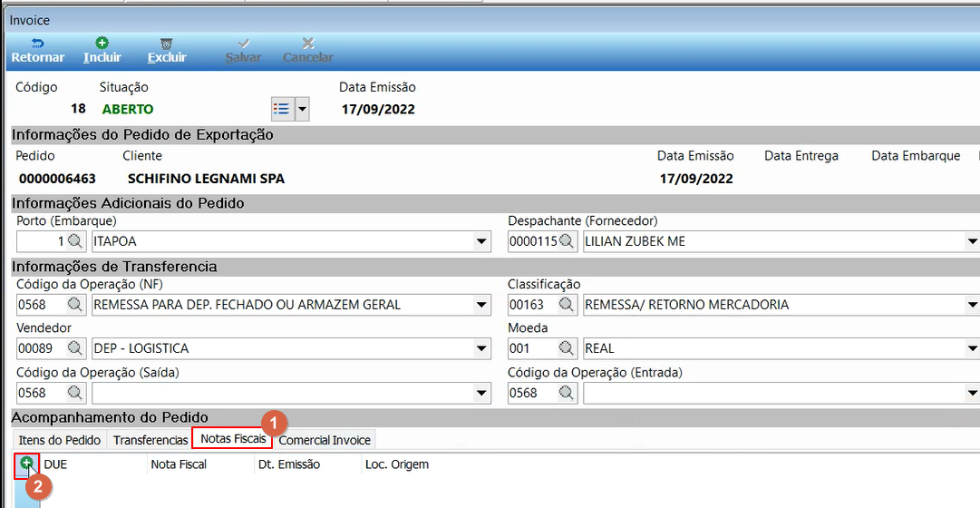This screenshot has width=980, height=508.
Task: Open the LILIAN ZUBEK ME dropdown
Action: click(972, 241)
